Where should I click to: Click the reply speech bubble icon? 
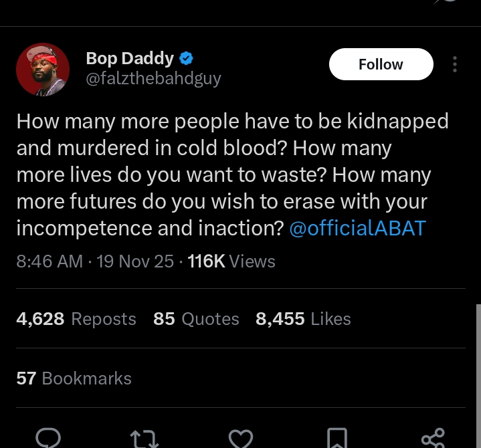tap(47, 439)
